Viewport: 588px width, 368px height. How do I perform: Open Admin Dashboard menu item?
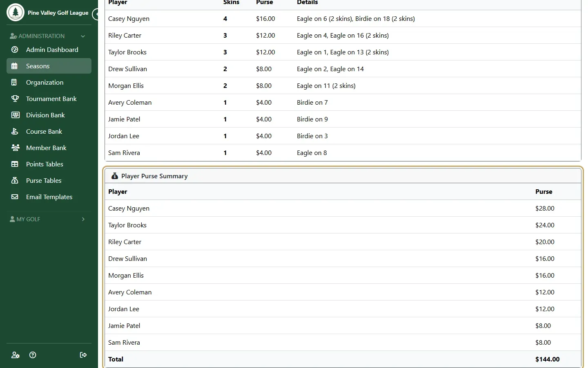49,49
